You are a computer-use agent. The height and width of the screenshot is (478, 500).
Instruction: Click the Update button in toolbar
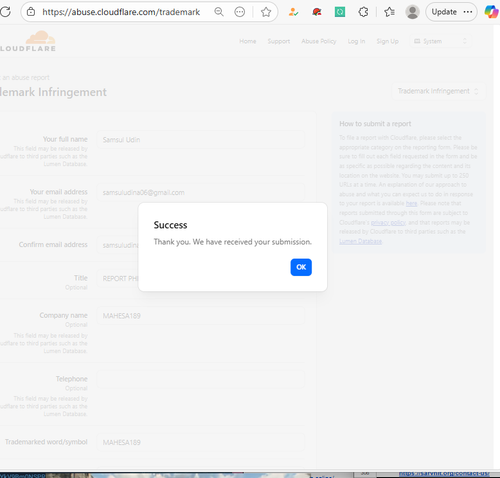(451, 12)
